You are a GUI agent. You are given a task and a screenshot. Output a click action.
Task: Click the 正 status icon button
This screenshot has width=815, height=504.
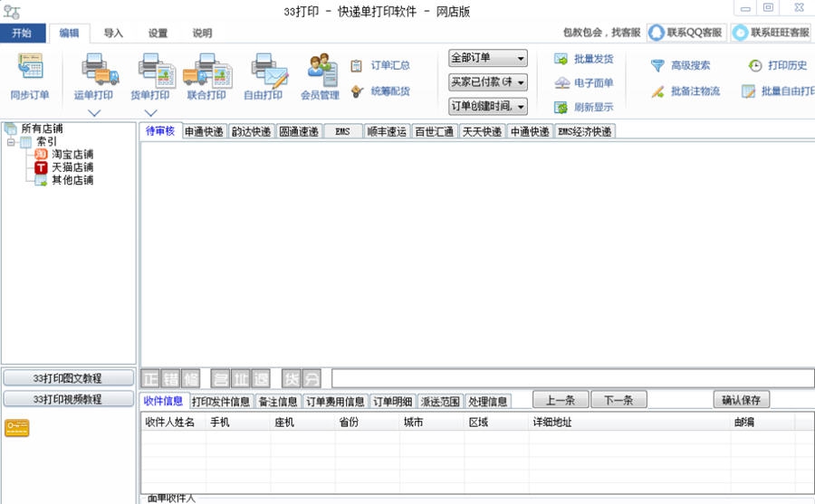pos(150,379)
